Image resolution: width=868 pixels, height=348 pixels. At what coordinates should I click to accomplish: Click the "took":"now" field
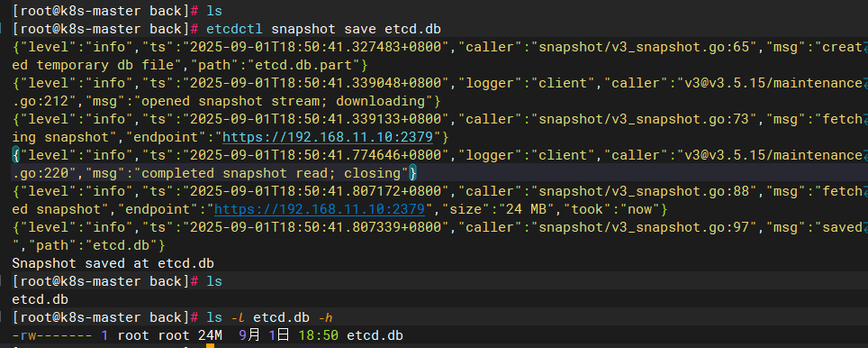609,209
